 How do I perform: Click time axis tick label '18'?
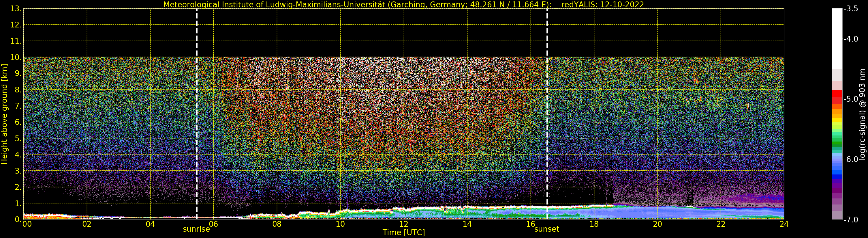click(x=594, y=224)
